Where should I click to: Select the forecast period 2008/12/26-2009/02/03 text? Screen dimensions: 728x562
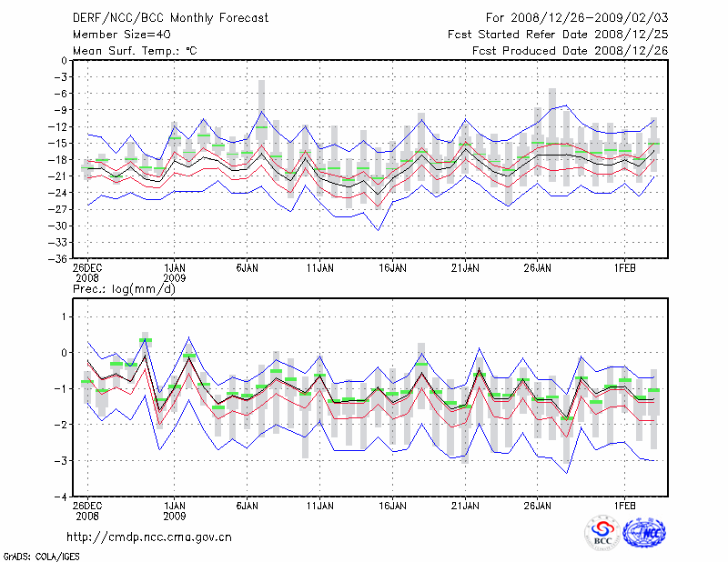pos(577,17)
